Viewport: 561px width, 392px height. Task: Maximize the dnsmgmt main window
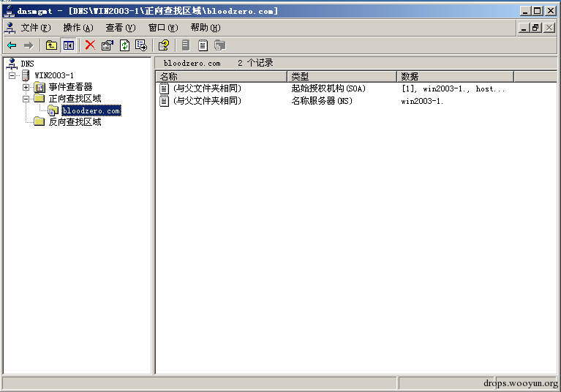(538, 11)
